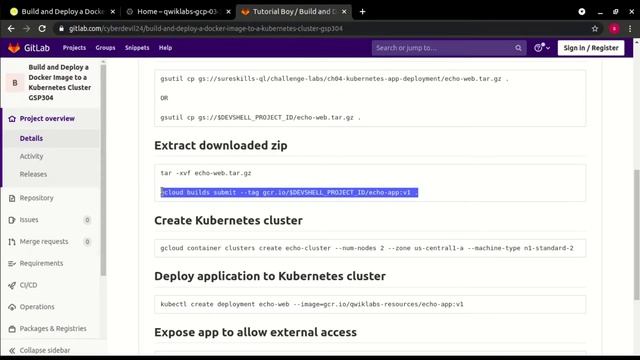Click the sidebar vertical scrollbar
Screen dimensions: 640x360
pos(103,169)
